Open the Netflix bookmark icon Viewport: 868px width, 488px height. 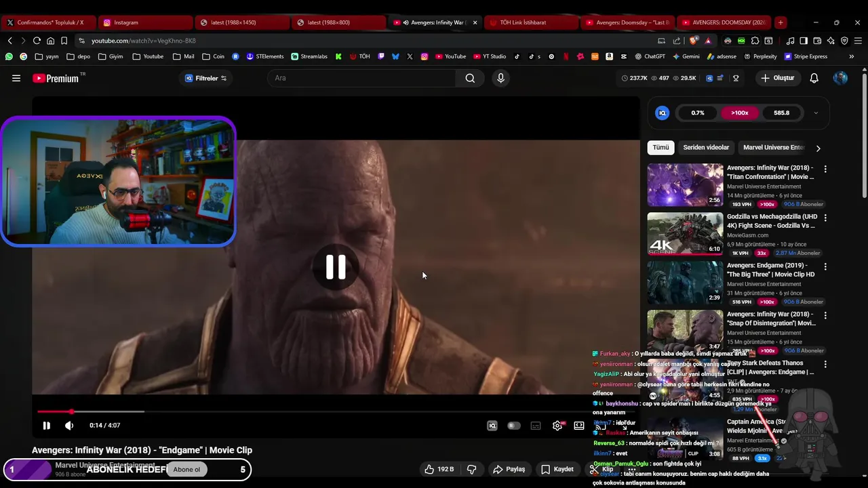click(x=566, y=56)
